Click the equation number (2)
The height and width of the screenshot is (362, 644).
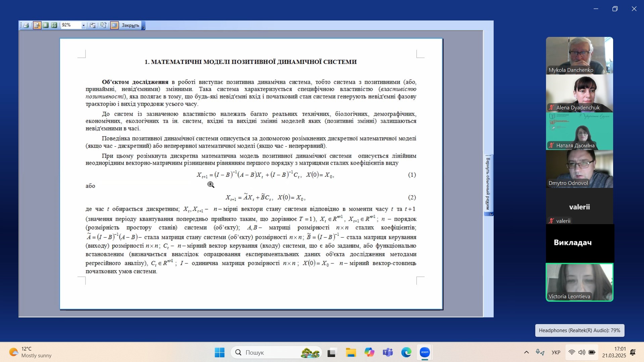pyautogui.click(x=412, y=197)
